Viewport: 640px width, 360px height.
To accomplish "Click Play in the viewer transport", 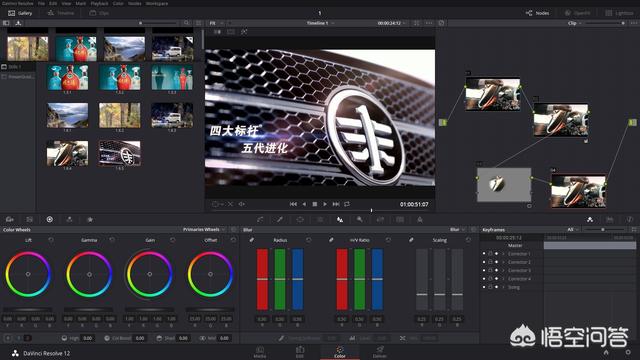I will (x=325, y=204).
